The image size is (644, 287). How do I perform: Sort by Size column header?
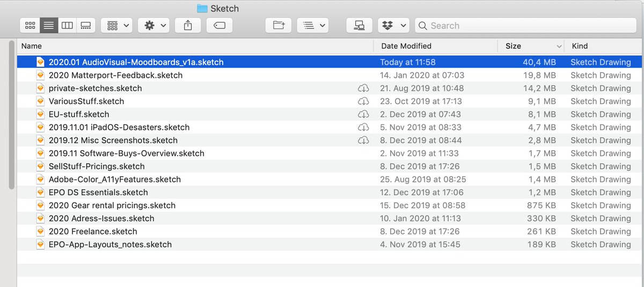[513, 46]
